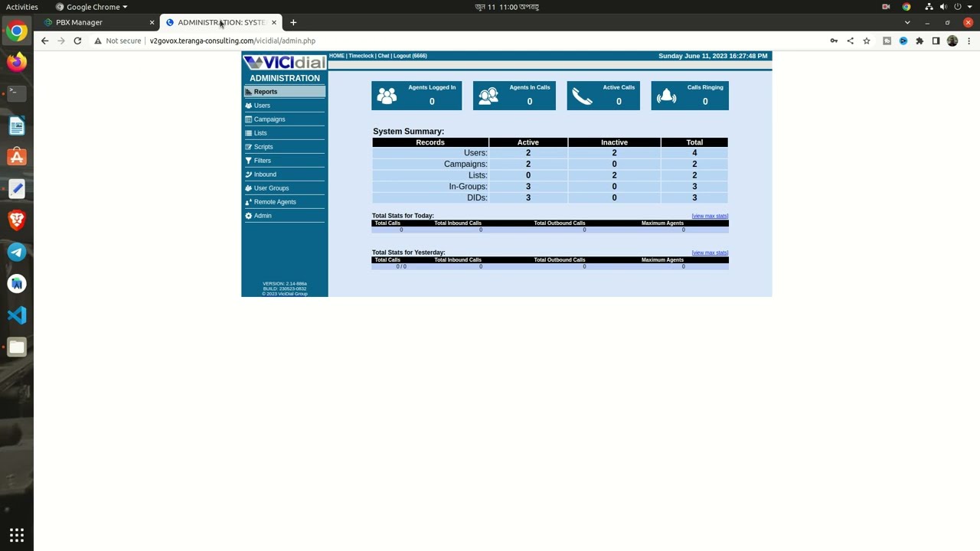The image size is (980, 551).
Task: Click the Calls Ringing bell icon
Action: pyautogui.click(x=667, y=96)
